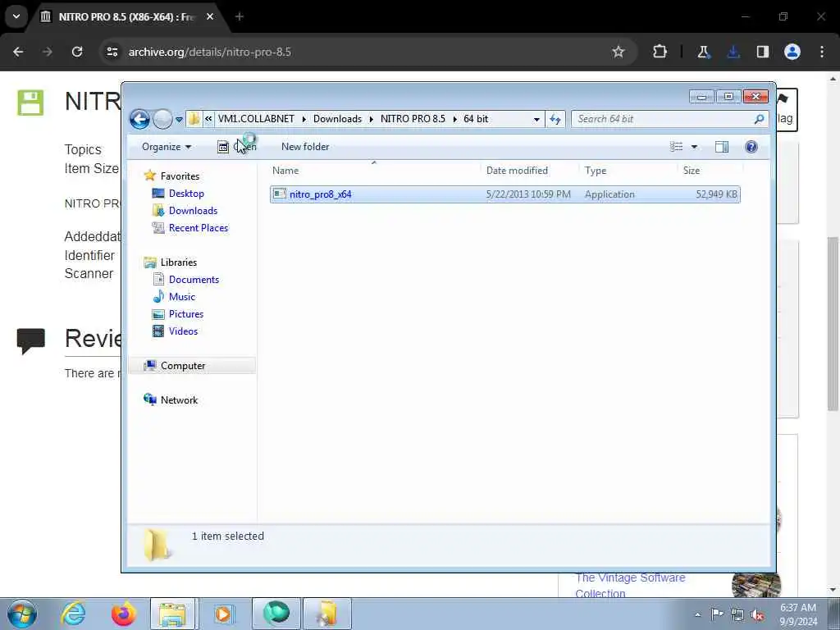Refresh the 64 bit folder view
840x630 pixels.
click(555, 119)
